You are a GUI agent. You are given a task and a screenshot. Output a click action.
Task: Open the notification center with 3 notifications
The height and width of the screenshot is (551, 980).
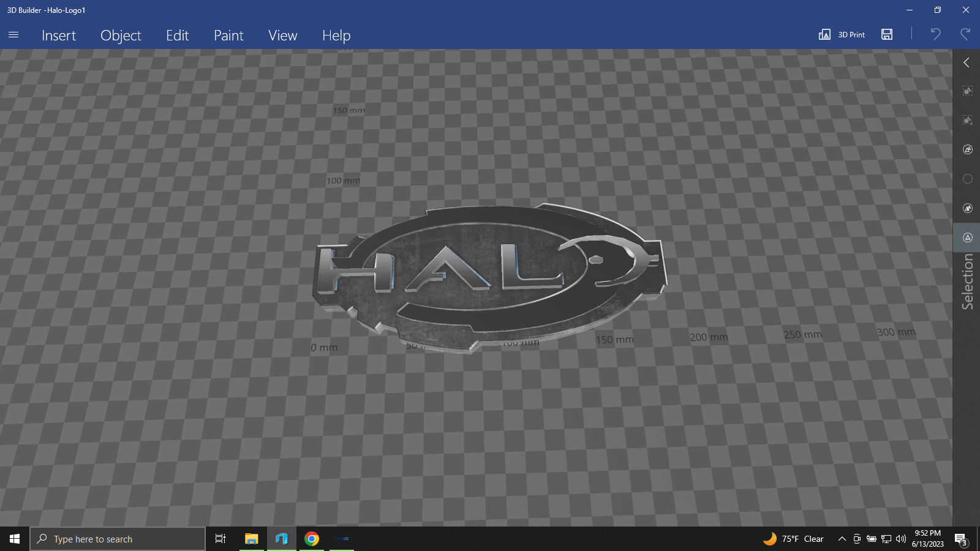pos(961,539)
